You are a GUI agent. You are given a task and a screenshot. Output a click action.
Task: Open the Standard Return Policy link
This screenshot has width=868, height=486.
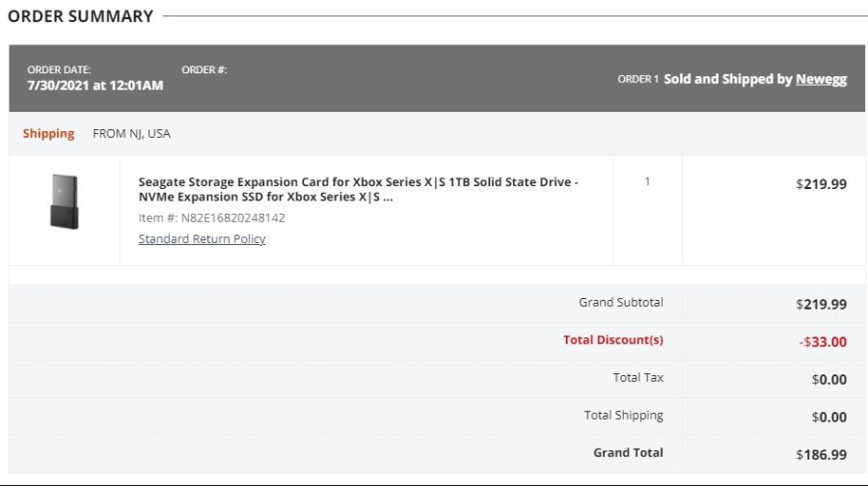pos(202,238)
